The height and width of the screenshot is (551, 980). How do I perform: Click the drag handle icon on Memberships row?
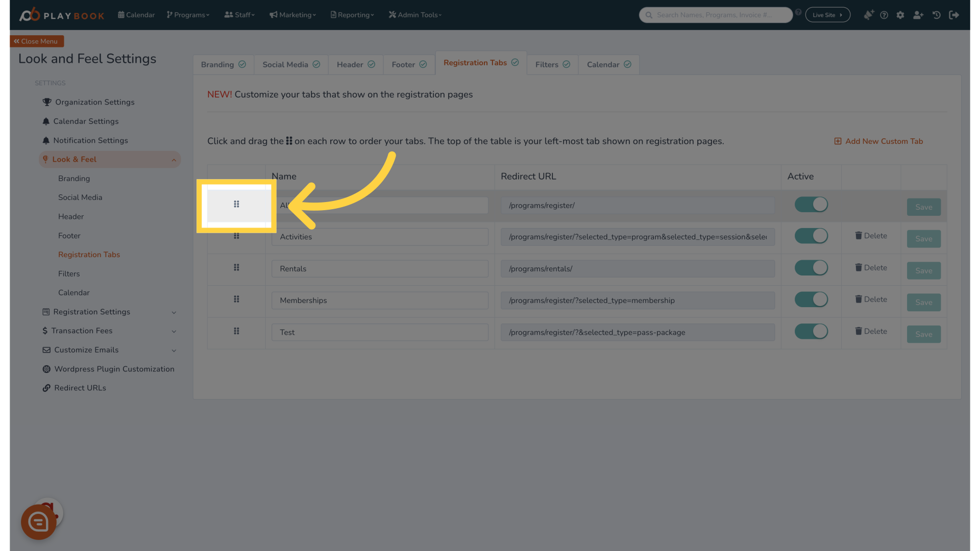click(236, 298)
